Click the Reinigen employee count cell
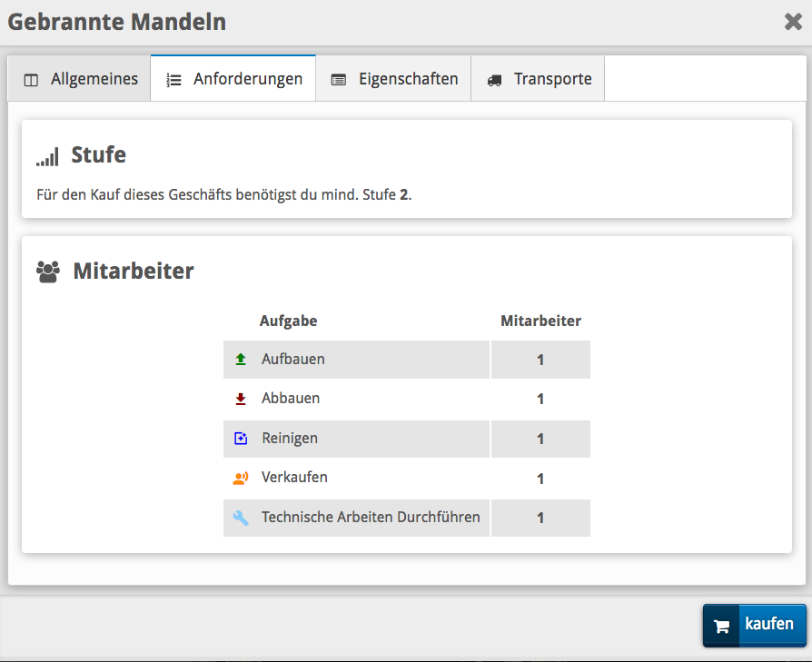 tap(540, 439)
